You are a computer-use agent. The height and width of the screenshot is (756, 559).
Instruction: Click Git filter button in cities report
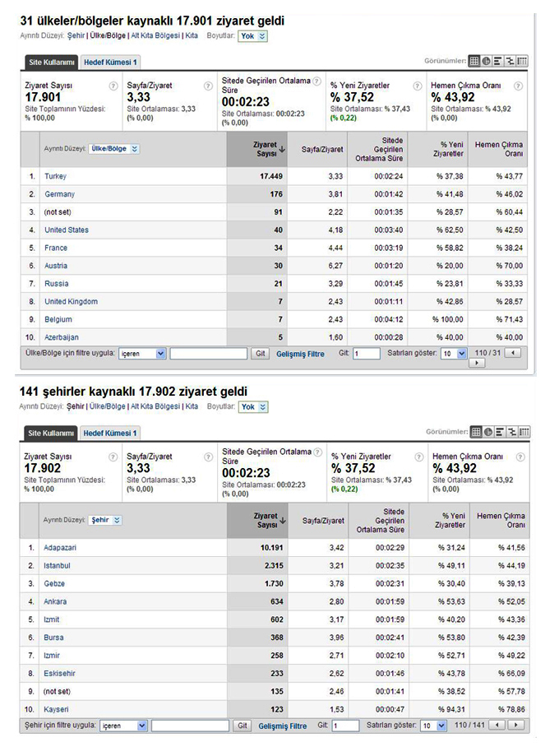click(243, 726)
